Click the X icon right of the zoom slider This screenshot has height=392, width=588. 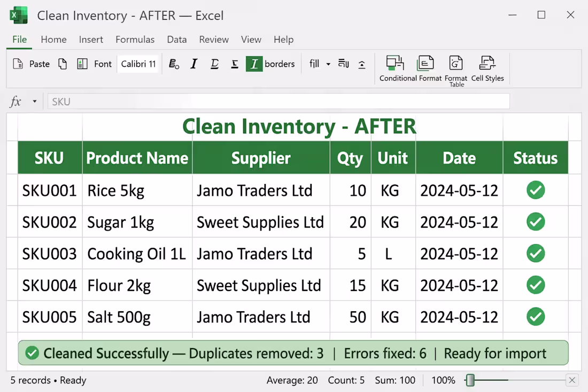click(572, 380)
